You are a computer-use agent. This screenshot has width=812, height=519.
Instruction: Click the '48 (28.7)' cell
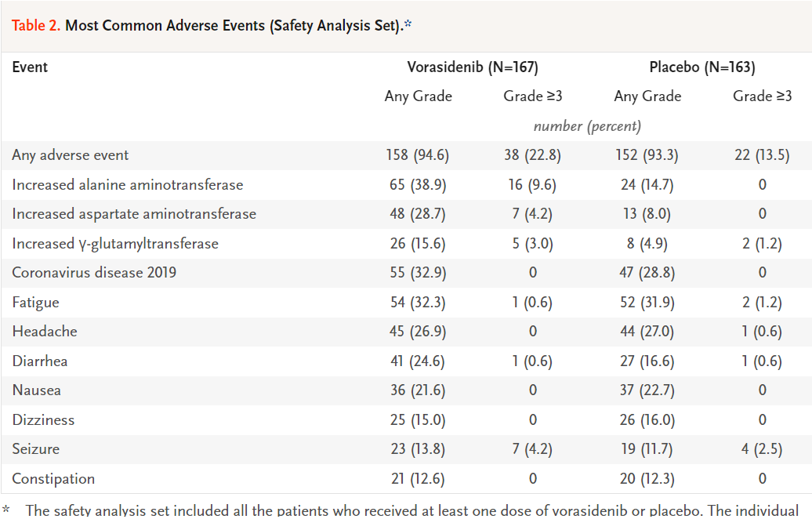coord(418,214)
